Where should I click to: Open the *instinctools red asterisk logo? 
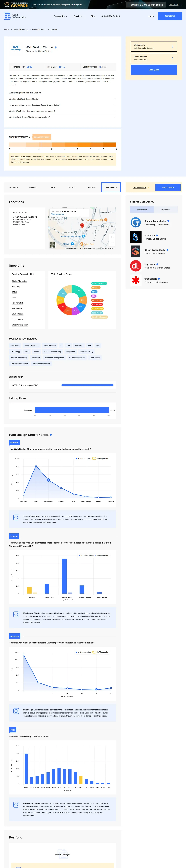click(136, 280)
